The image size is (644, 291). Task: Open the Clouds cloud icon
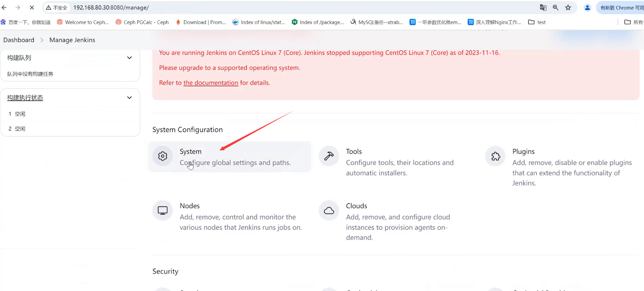click(x=329, y=211)
